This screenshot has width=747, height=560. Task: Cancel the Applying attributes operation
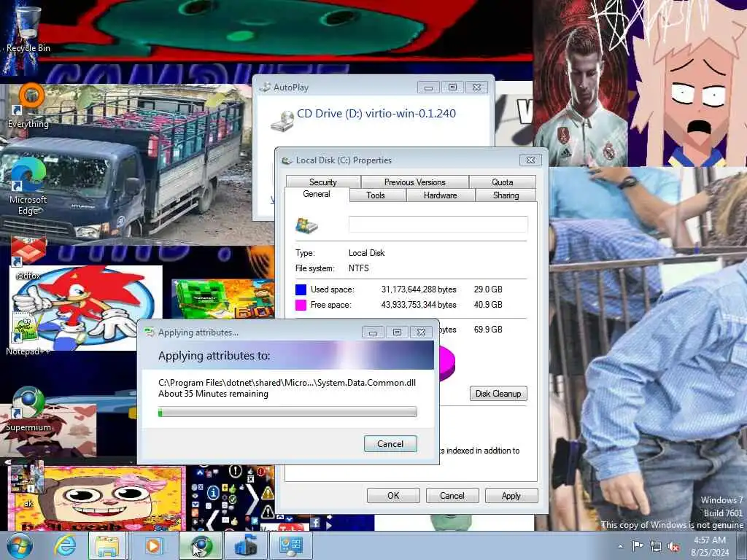391,444
